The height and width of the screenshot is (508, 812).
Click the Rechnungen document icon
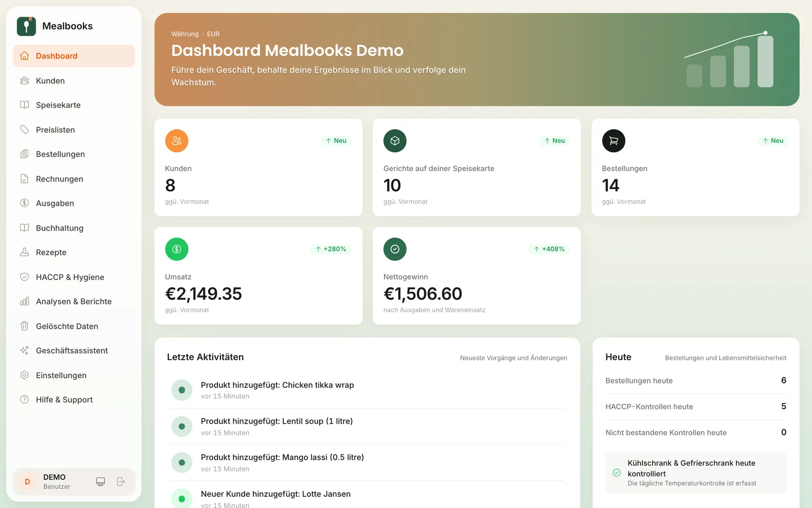[x=24, y=179]
